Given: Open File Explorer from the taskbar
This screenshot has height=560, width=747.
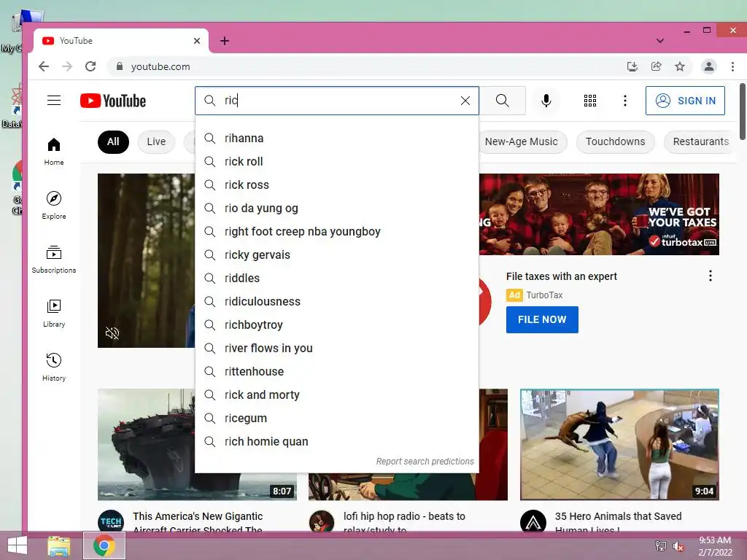Looking at the screenshot, I should coord(59,545).
